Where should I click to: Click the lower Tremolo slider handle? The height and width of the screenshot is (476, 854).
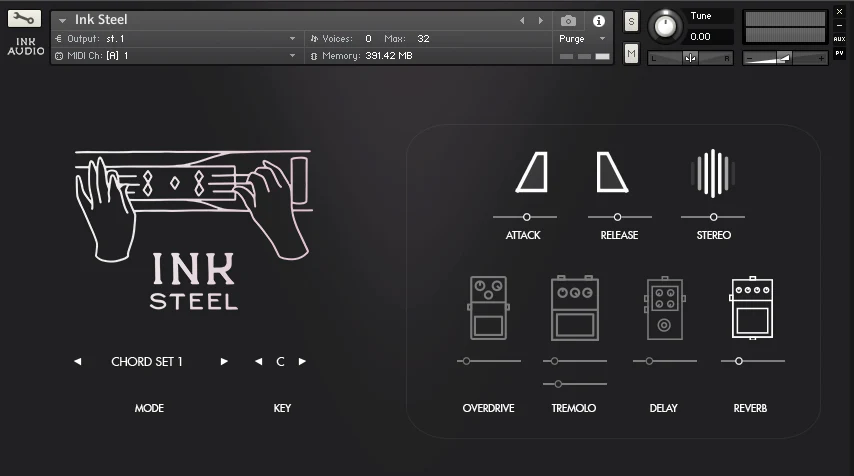pyautogui.click(x=558, y=384)
